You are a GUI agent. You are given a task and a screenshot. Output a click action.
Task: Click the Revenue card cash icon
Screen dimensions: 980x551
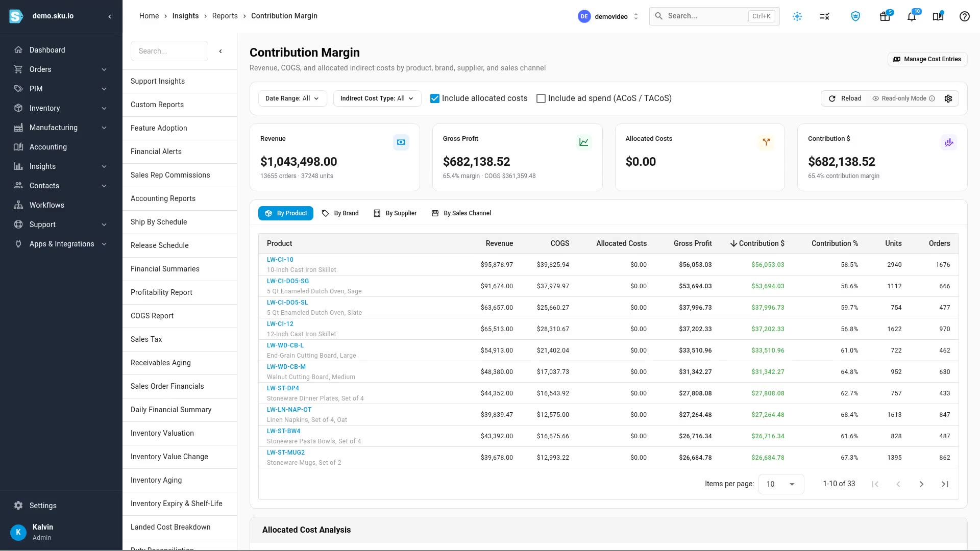401,142
